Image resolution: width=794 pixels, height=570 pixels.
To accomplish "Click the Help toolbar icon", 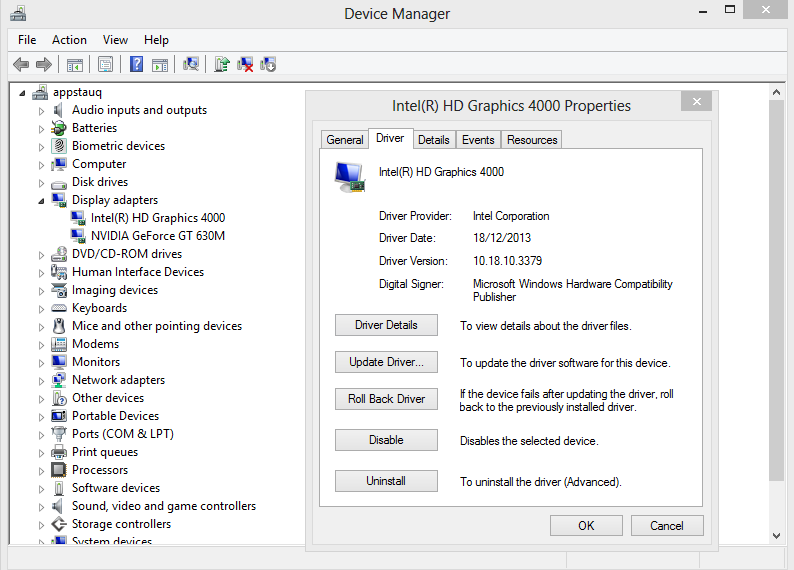I will click(137, 65).
